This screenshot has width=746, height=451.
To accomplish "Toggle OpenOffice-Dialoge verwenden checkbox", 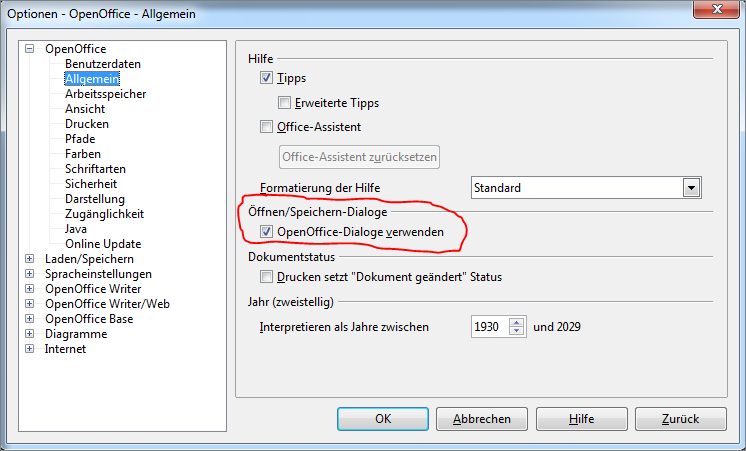I will click(266, 232).
